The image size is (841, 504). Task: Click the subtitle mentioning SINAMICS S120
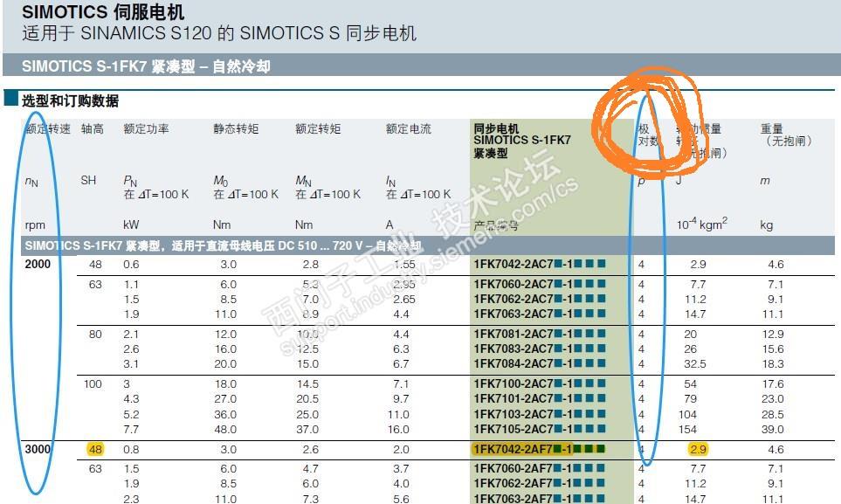(x=219, y=33)
